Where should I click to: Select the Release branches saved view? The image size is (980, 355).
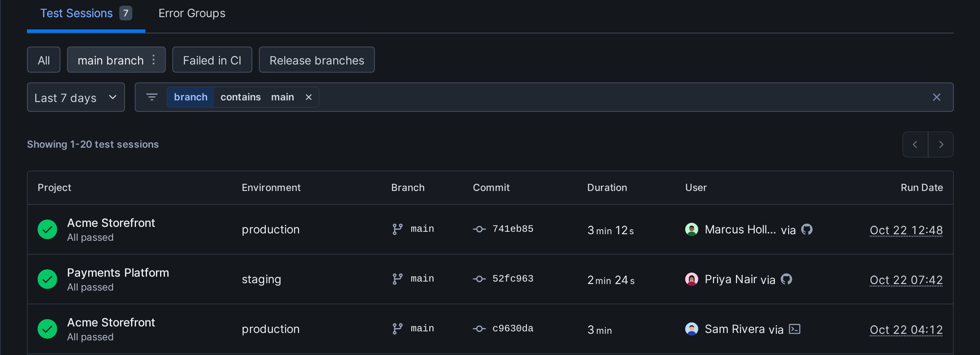317,60
